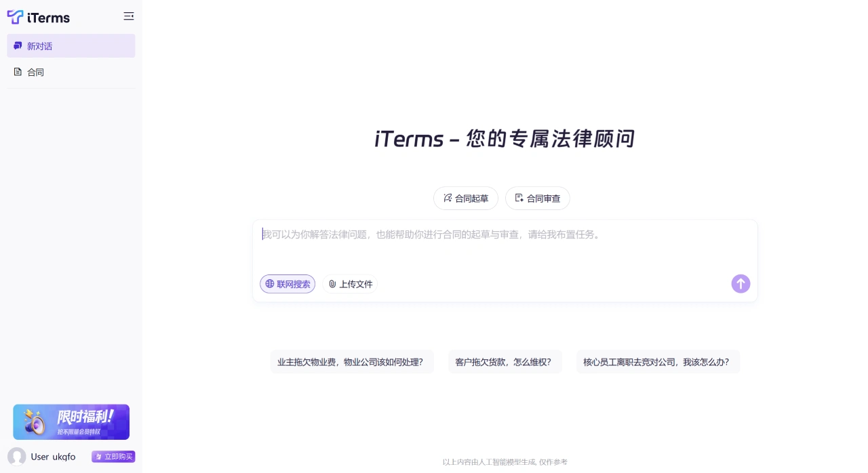Click the User ukqfo avatar
Screen dimensions: 868x473
tap(16, 457)
